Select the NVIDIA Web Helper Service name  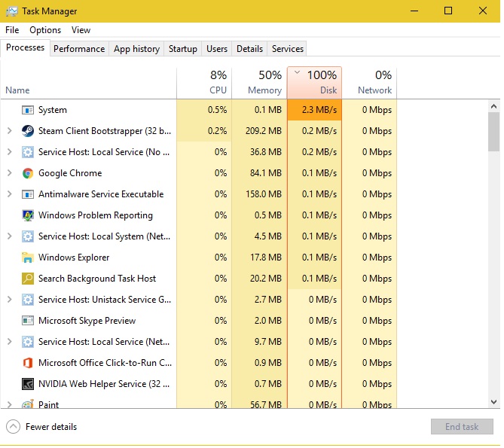(x=104, y=384)
